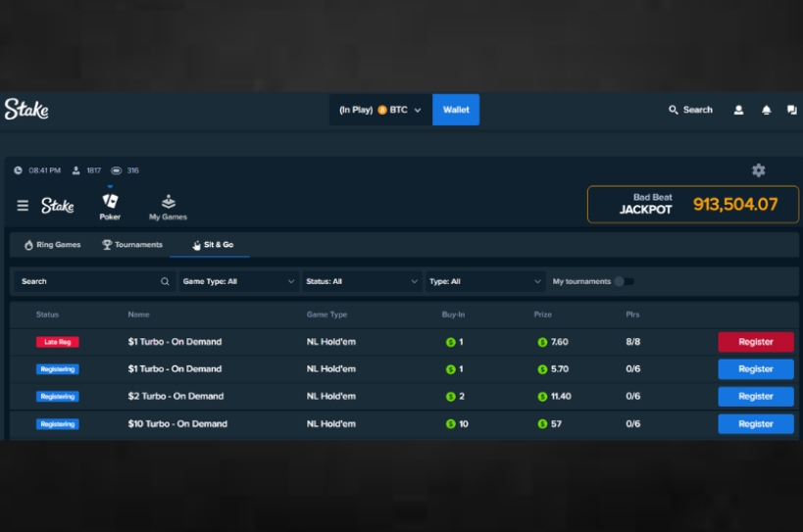This screenshot has width=803, height=532.
Task: Click the Name column header
Action: pos(139,314)
